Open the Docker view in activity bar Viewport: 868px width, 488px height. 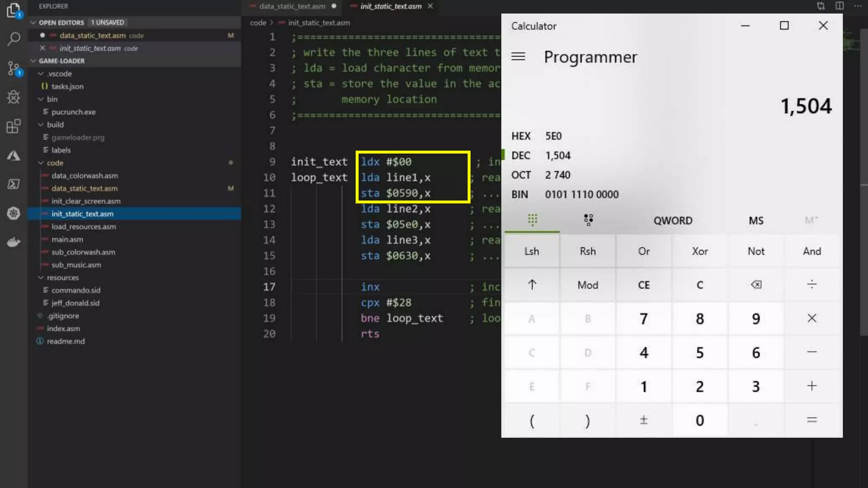tap(14, 242)
